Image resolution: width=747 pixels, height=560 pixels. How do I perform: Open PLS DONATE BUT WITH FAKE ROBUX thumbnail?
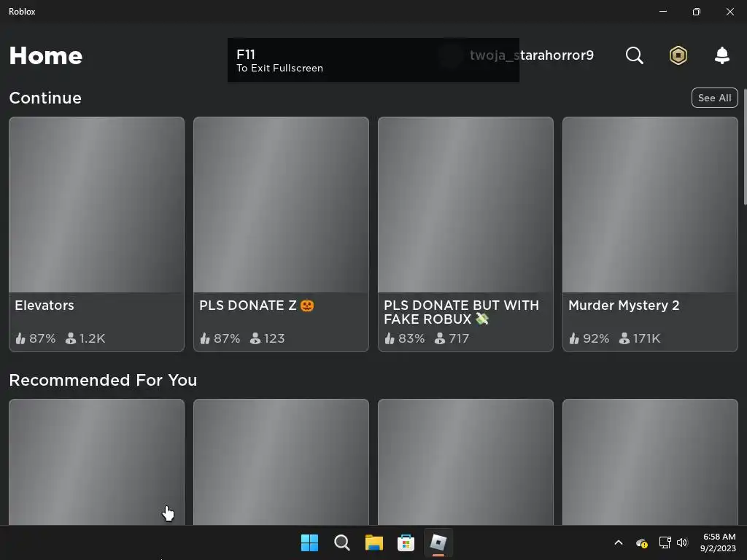pos(465,205)
